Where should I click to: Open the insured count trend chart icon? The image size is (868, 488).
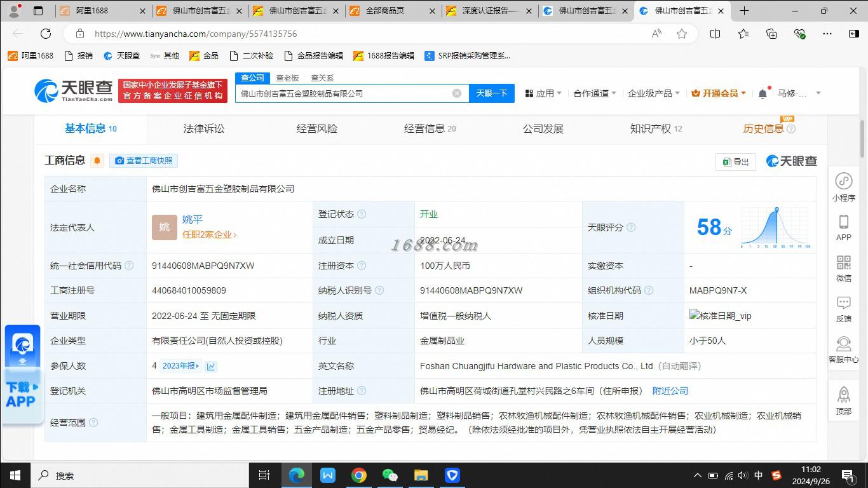[211, 366]
